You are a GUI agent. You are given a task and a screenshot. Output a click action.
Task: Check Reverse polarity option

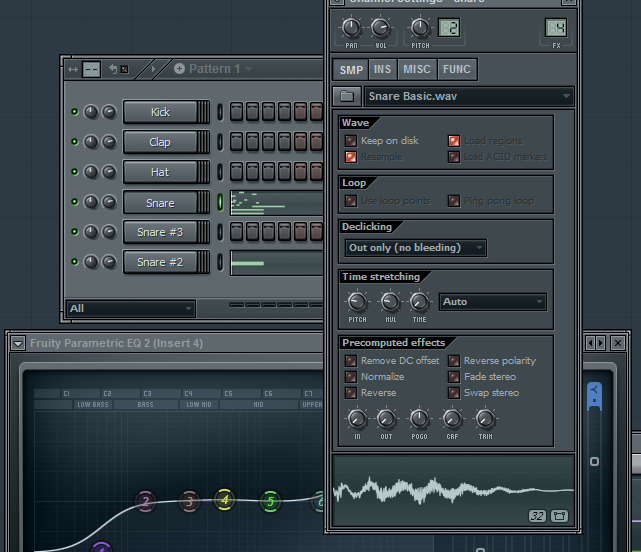pos(454,361)
